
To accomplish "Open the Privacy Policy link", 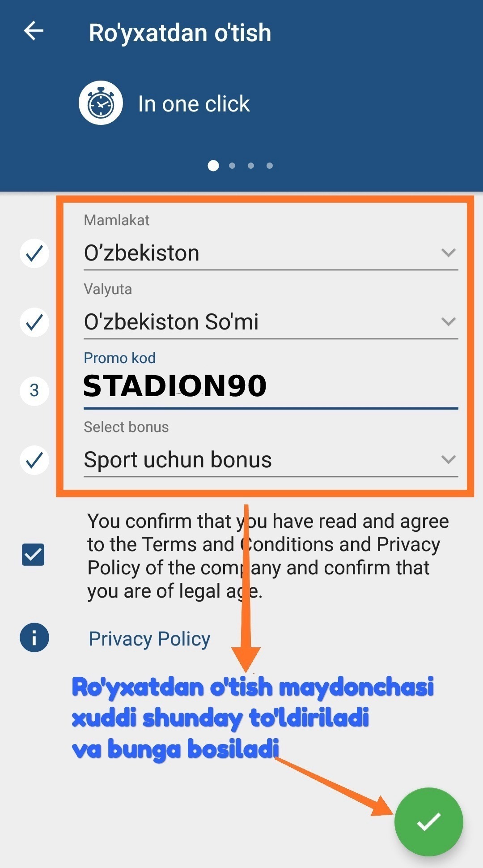I will tap(149, 639).
